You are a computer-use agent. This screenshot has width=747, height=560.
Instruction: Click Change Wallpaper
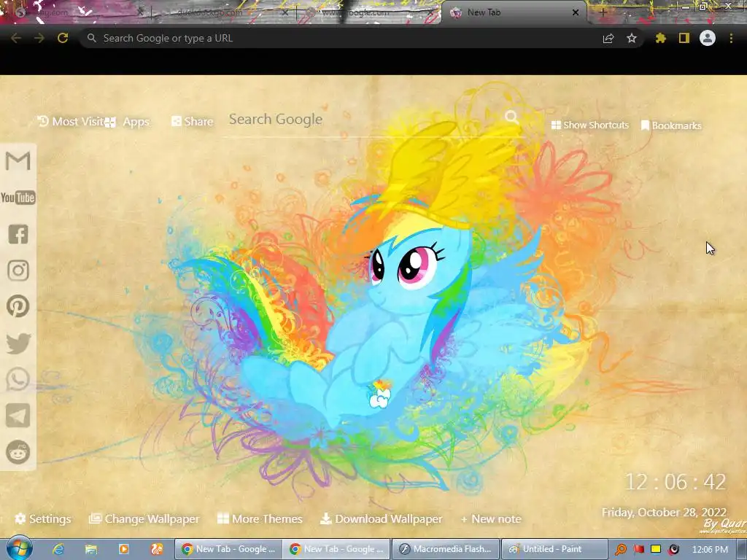[x=144, y=518]
